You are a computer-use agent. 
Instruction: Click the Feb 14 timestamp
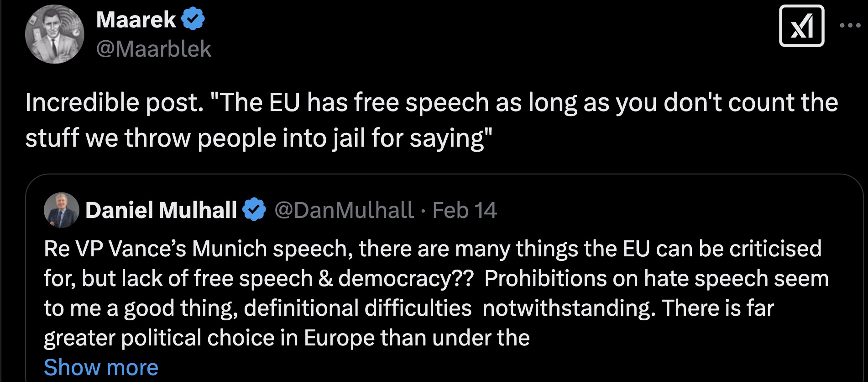point(465,210)
